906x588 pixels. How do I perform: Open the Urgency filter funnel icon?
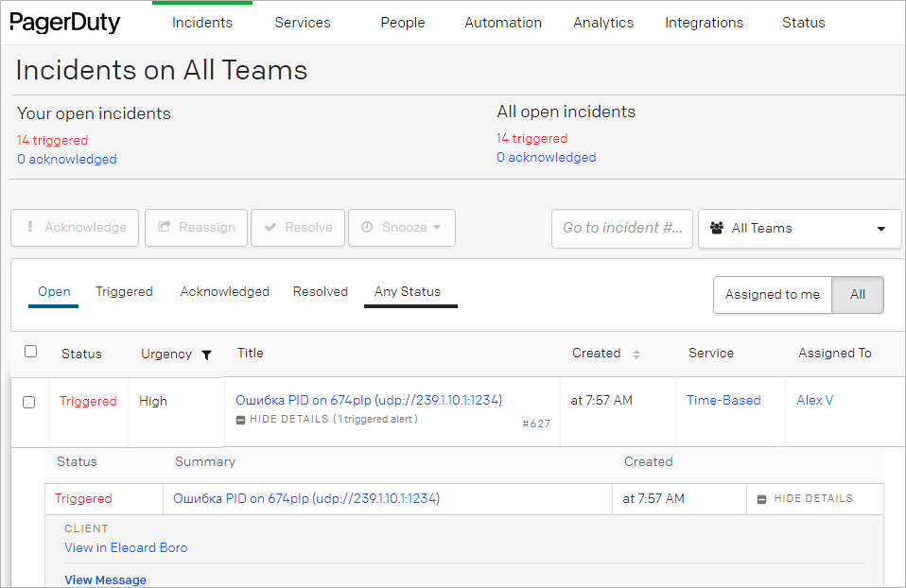[x=207, y=355]
